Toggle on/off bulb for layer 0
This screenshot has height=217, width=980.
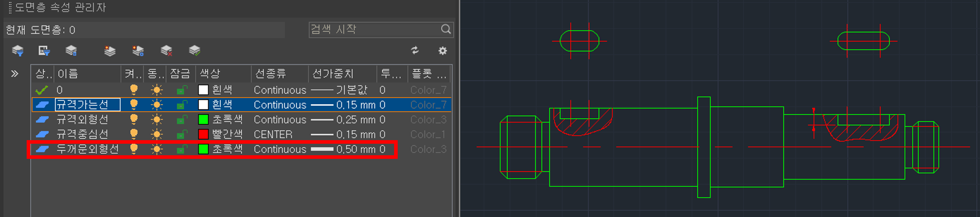(x=134, y=90)
